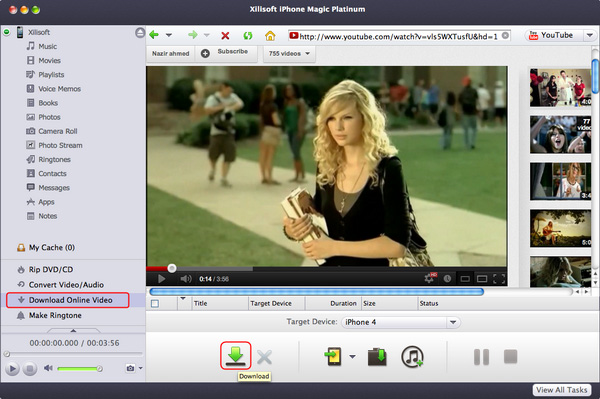Go to the home page icon
This screenshot has height=399, width=600.
point(270,36)
